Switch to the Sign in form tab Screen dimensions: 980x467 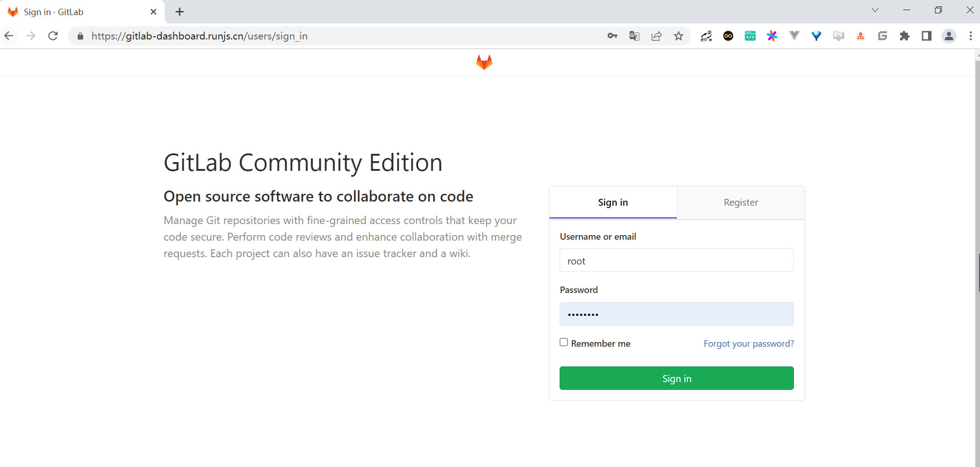613,203
